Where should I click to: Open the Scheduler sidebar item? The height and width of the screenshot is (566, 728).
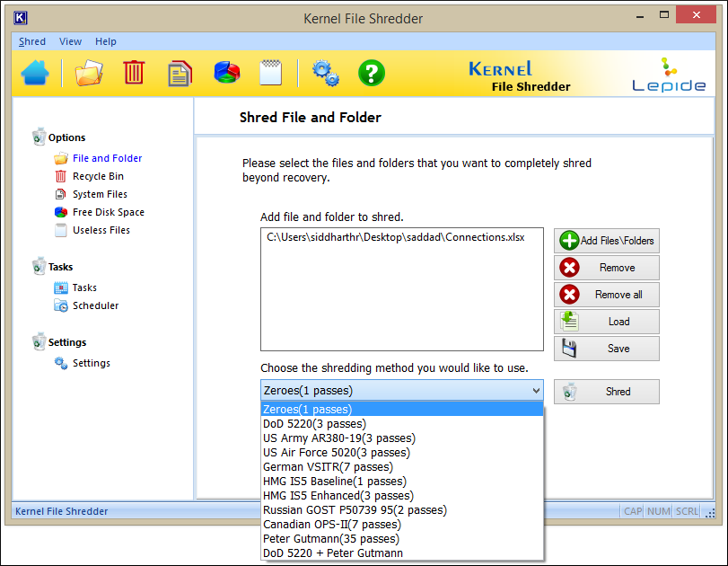click(x=96, y=305)
